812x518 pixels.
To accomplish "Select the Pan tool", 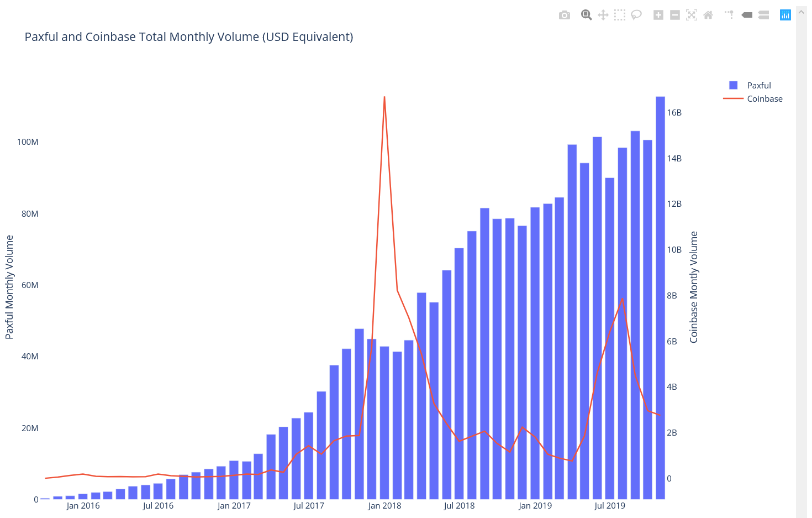I will [x=603, y=15].
